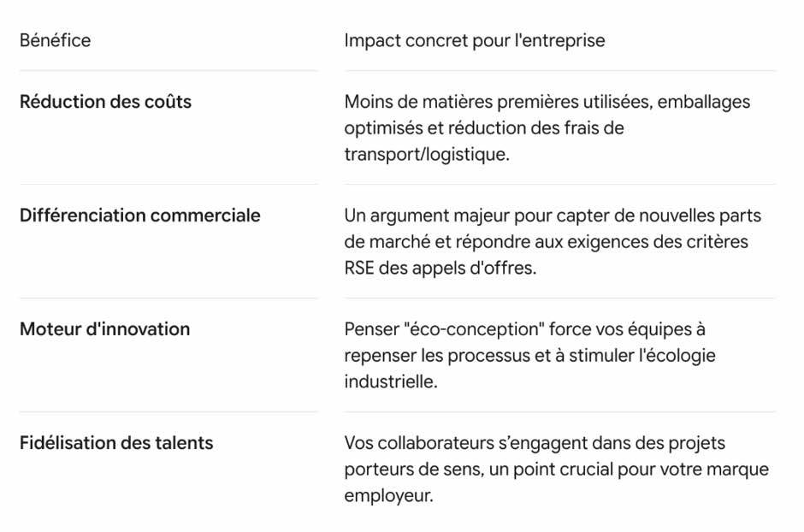Select the Moteur d'innovation row title
This screenshot has height=532, width=804.
(104, 329)
